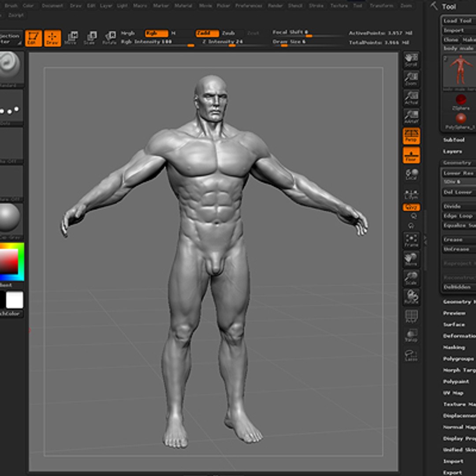
Task: Click the DelHidden button
Action: pyautogui.click(x=458, y=287)
